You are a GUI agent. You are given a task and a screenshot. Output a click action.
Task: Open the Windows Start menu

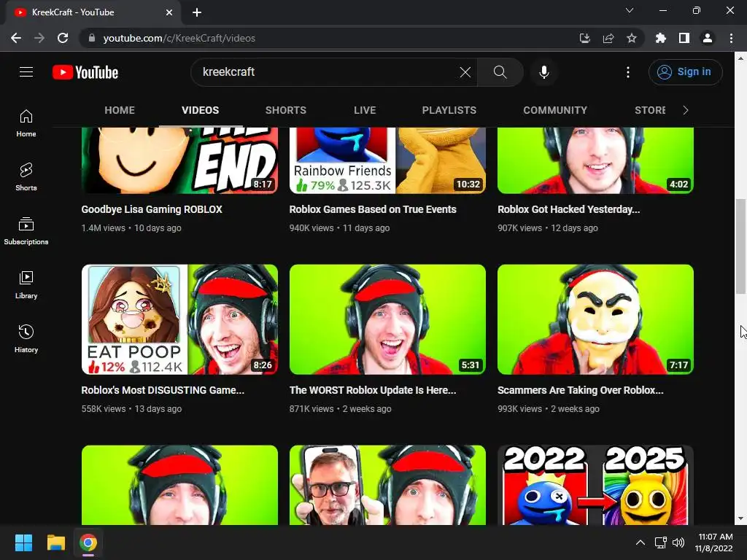[23, 542]
